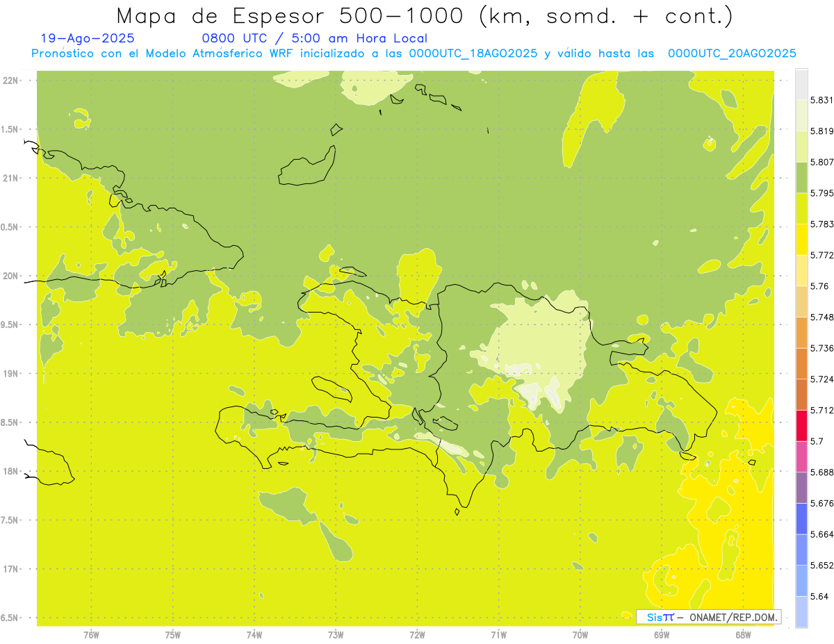Viewport: 834px width, 644px height.
Task: Click the "Pronóstico con el Modelo Atmosférico WRF" line
Action: pos(414,53)
